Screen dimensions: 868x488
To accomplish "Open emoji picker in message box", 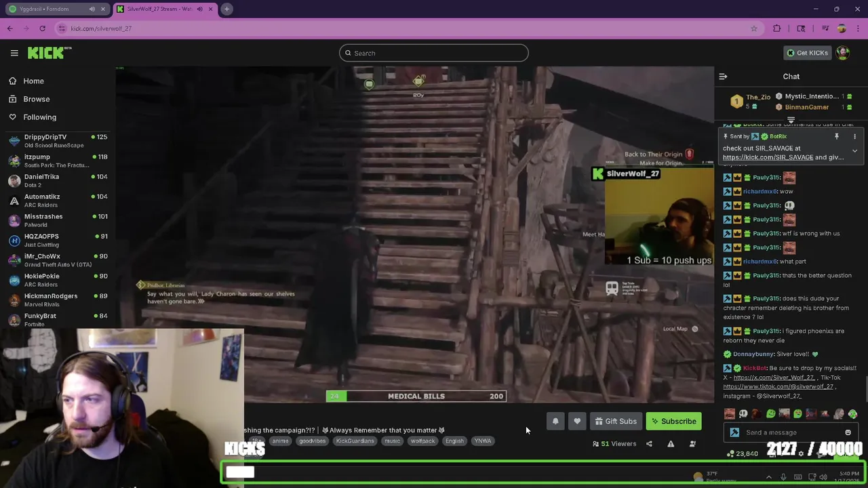I will click(848, 432).
